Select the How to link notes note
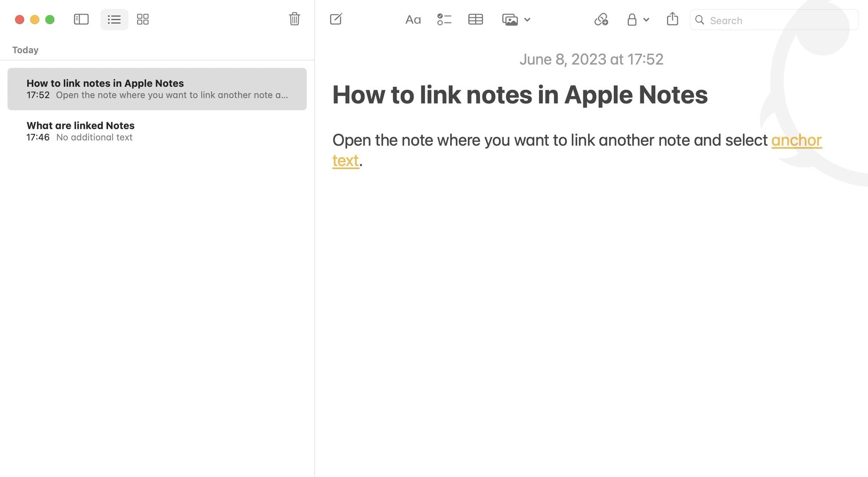The width and height of the screenshot is (868, 477). click(157, 89)
